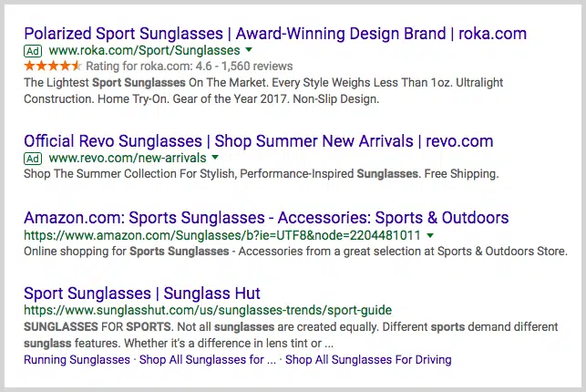Open the Polarized Sport Sunglasses roka.com result
This screenshot has width=586, height=392.
[x=274, y=34]
